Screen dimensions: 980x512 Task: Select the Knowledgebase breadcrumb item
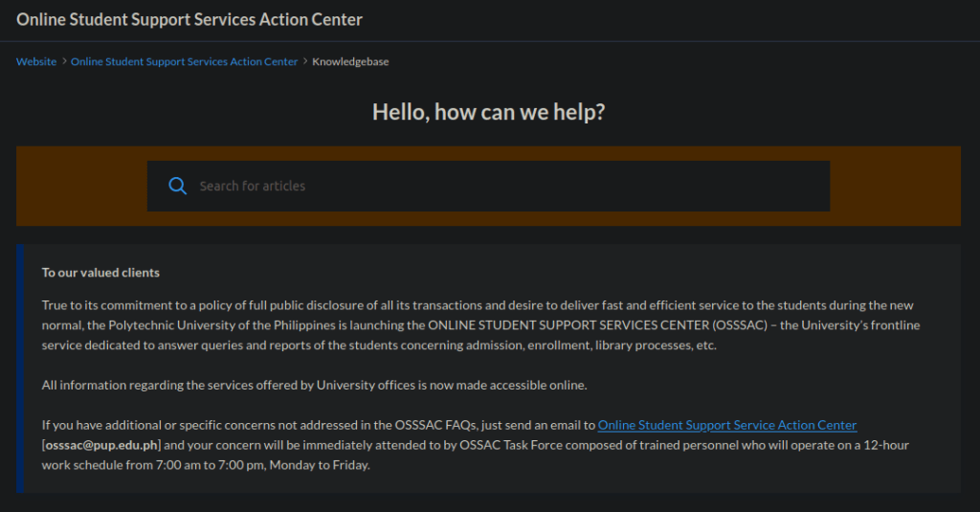point(350,61)
